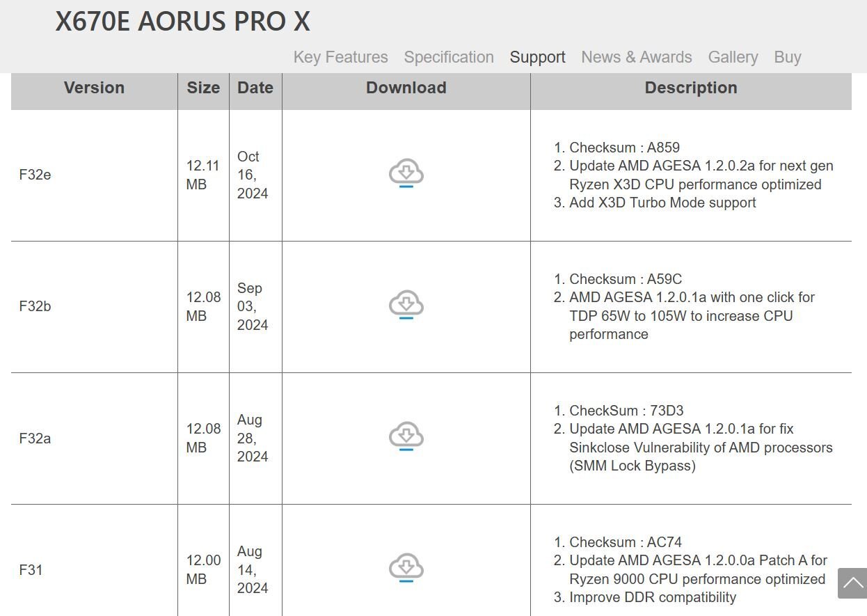
Task: Download the F32e BIOS file
Action: pyautogui.click(x=406, y=174)
